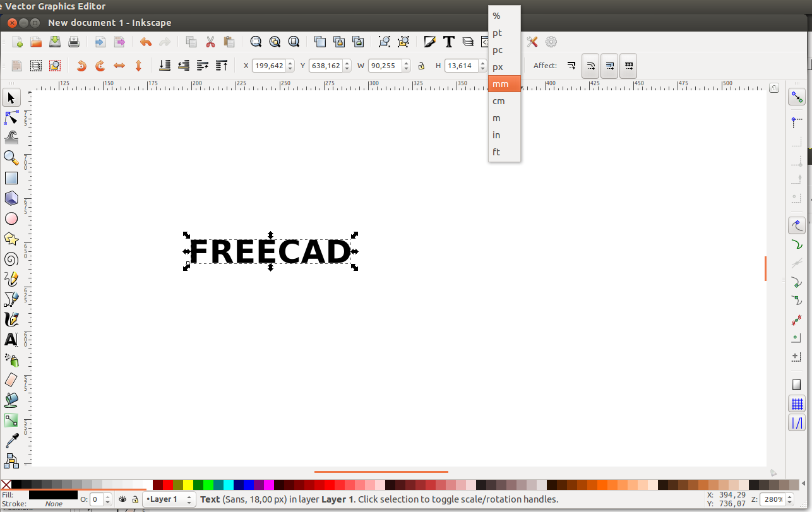Click the no-fill X swatch
This screenshot has height=512, width=812.
pos(6,485)
